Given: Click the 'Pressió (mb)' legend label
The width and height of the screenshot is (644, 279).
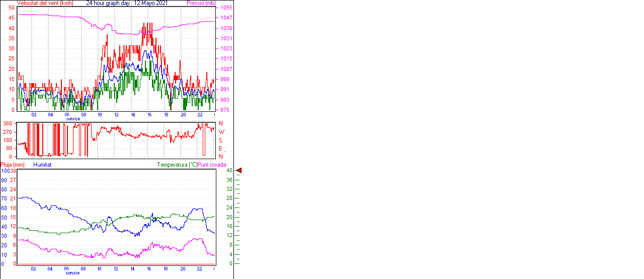Looking at the screenshot, I should 200,3.
